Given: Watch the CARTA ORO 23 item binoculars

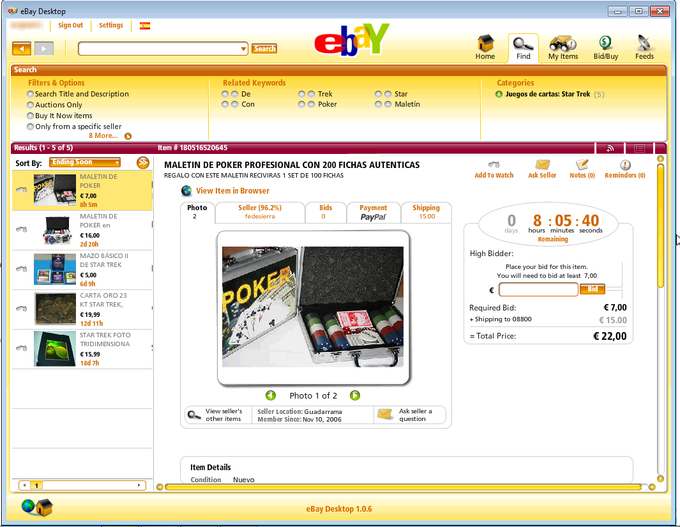Looking at the screenshot, I should coord(22,308).
